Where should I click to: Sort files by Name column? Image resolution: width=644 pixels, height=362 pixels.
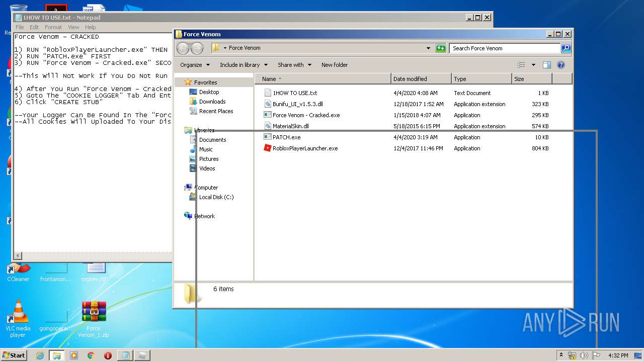coord(323,79)
